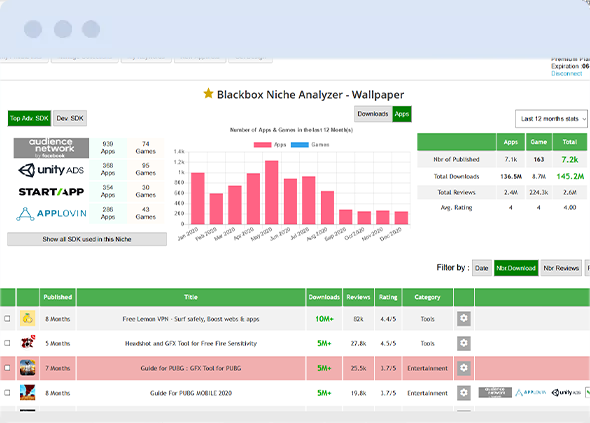Click the 145.2M total downloads value
The image size is (590, 423).
click(570, 177)
